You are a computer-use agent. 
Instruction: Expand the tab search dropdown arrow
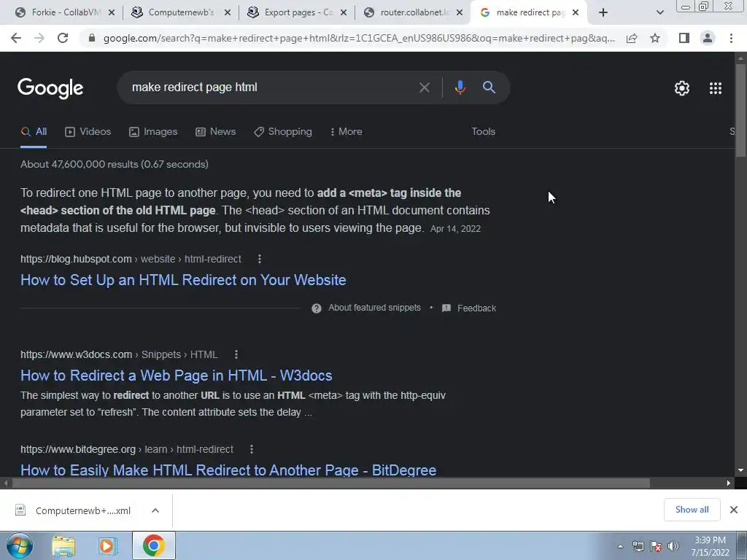click(x=659, y=13)
